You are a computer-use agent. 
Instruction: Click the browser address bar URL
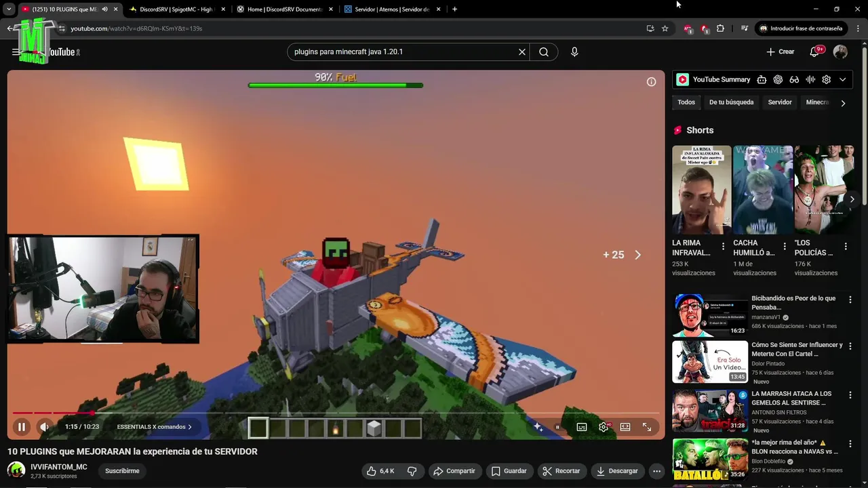click(x=136, y=28)
